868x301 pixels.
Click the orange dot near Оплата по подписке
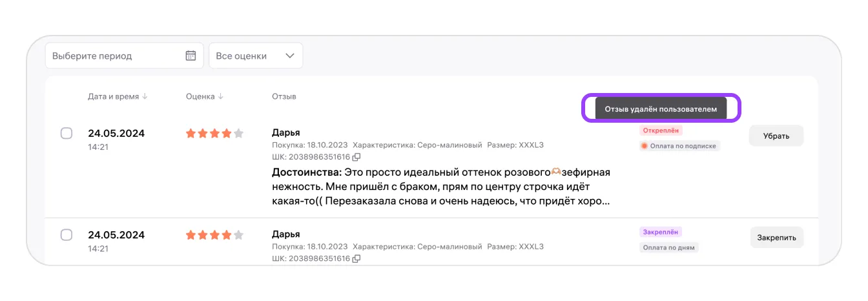644,146
